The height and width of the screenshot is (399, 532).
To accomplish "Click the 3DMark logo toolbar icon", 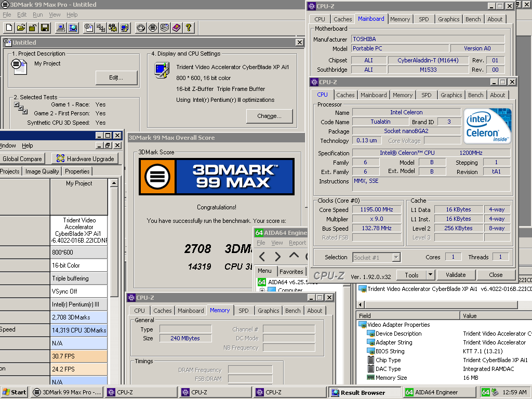I will click(153, 28).
